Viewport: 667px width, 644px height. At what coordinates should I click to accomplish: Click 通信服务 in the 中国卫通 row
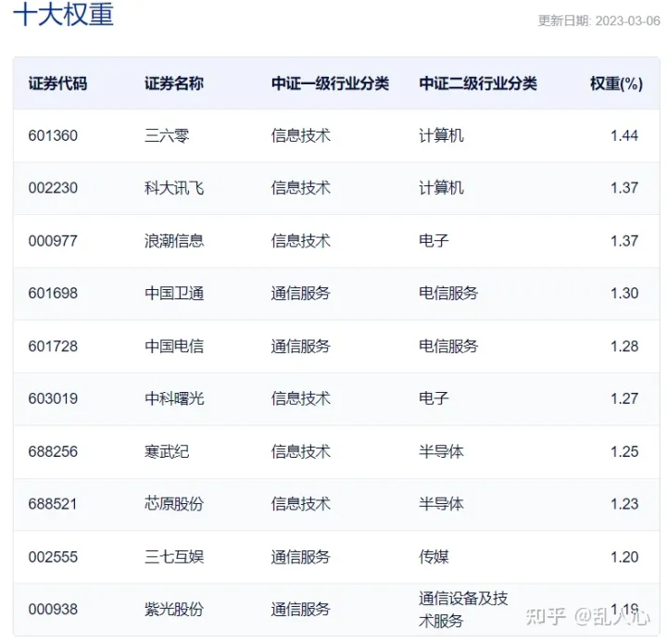pyautogui.click(x=301, y=294)
